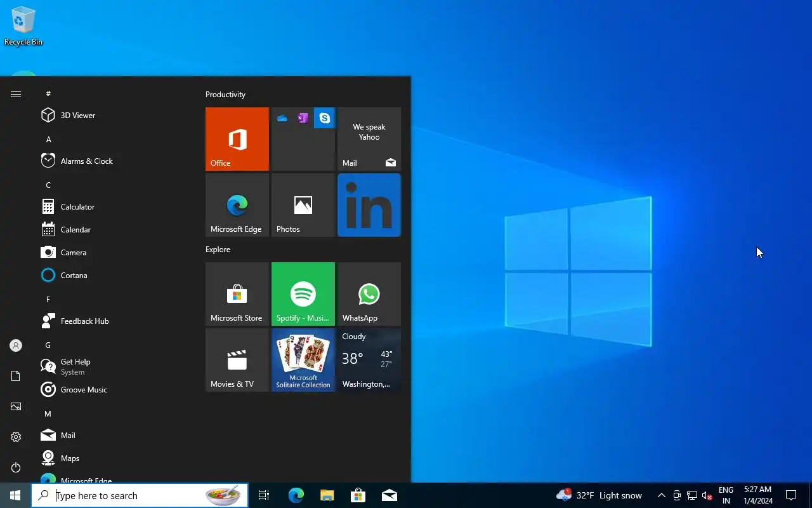The width and height of the screenshot is (812, 508).
Task: Launch Calculator from the app list
Action: (114, 207)
